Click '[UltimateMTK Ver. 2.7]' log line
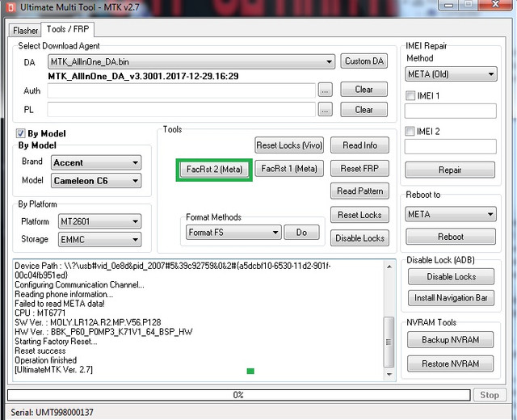Image resolution: width=517 pixels, height=420 pixels. coord(54,370)
